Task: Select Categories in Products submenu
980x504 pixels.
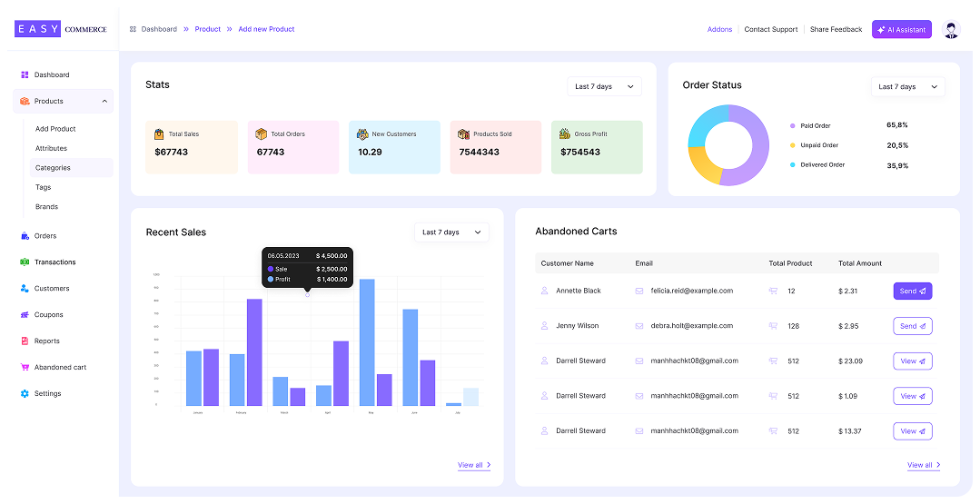Action: 53,168
